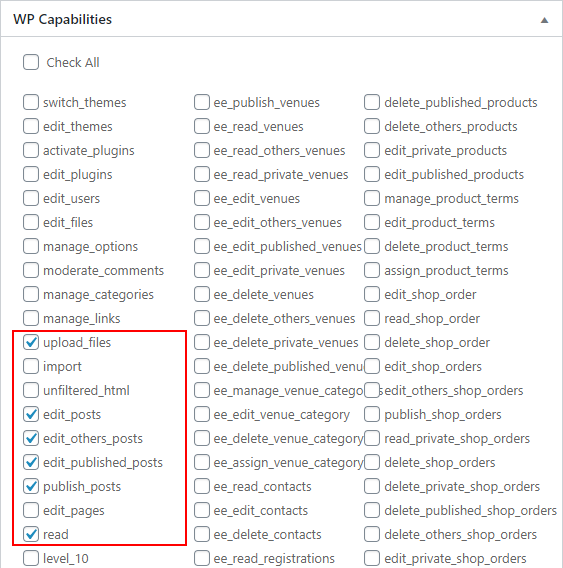Check the ee_read_contacts capability

(x=201, y=486)
